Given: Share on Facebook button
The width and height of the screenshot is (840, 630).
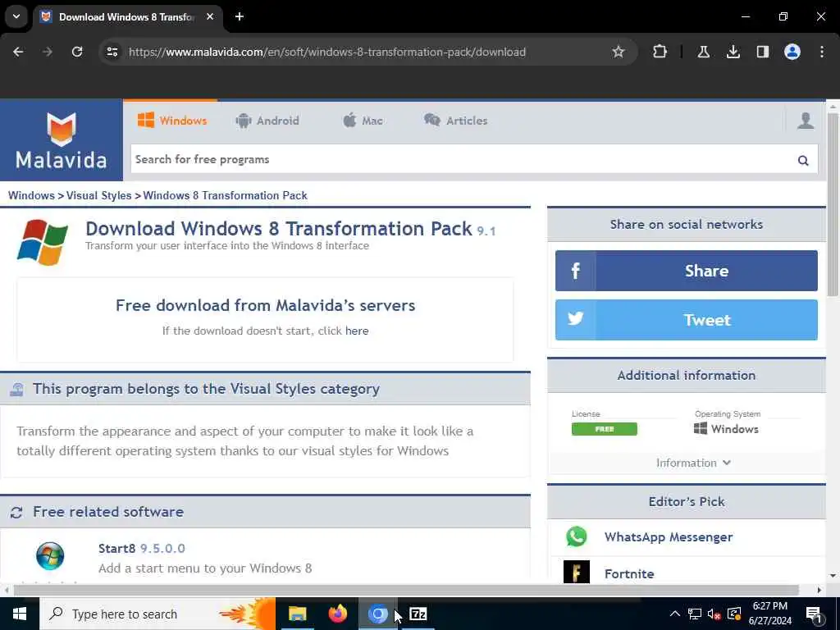Looking at the screenshot, I should tap(687, 271).
